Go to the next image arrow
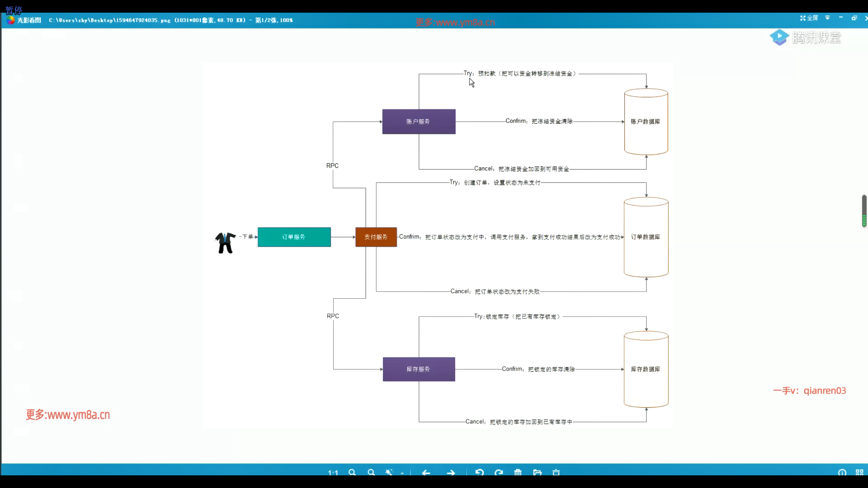The width and height of the screenshot is (868, 488). tap(451, 473)
